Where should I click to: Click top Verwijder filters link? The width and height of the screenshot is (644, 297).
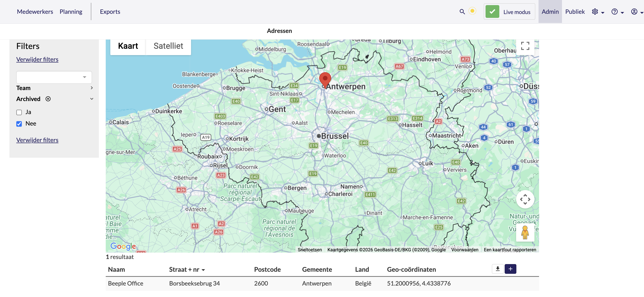tap(37, 59)
